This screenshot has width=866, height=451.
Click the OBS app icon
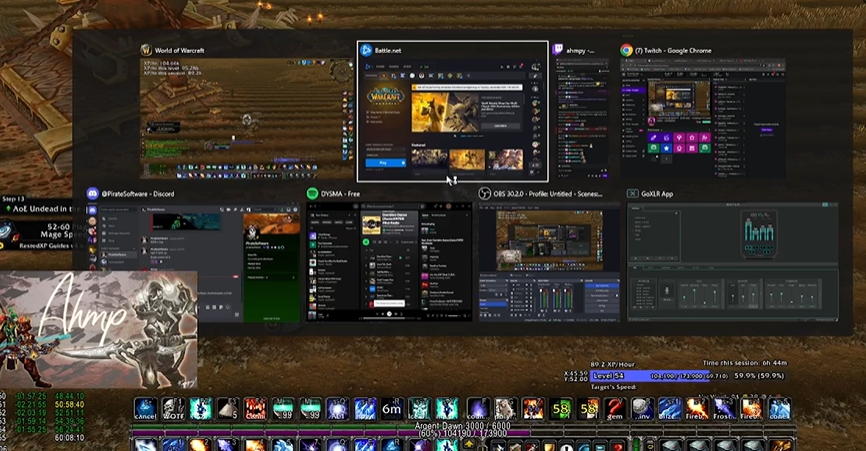coord(484,194)
